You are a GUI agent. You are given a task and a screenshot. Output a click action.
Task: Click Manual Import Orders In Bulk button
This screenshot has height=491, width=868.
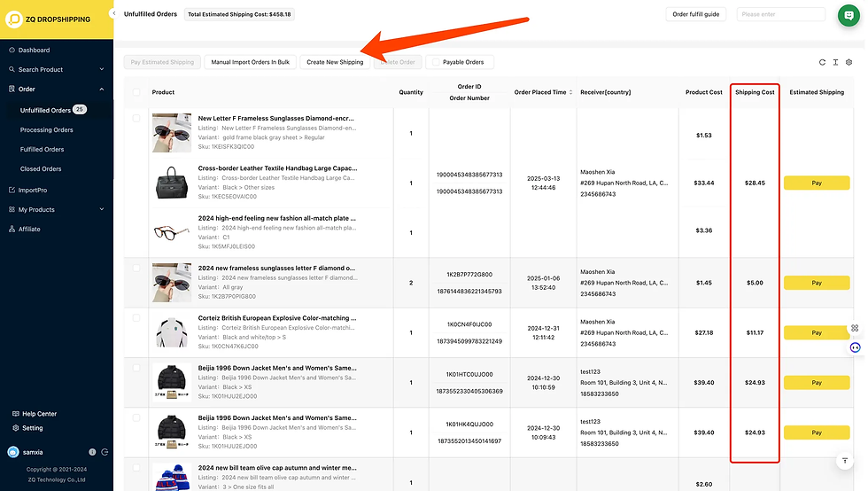click(x=250, y=62)
